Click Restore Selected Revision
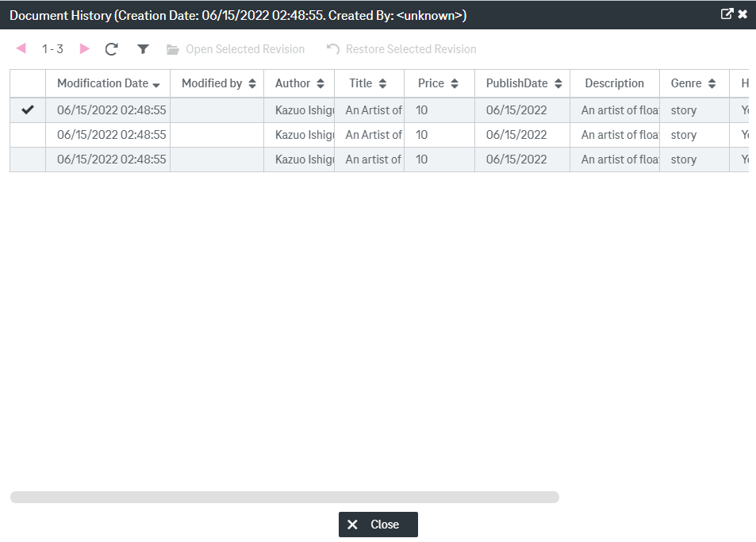The width and height of the screenshot is (756, 542). click(x=412, y=48)
